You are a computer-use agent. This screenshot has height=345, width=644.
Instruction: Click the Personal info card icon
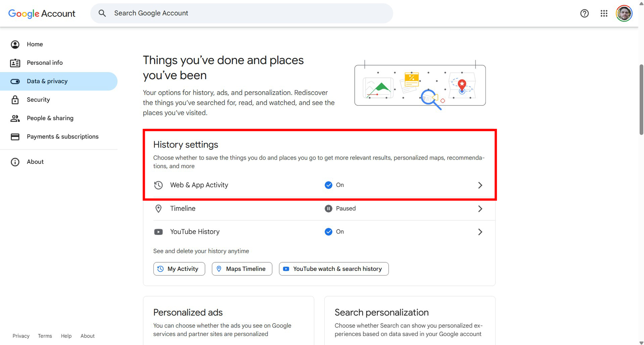15,63
